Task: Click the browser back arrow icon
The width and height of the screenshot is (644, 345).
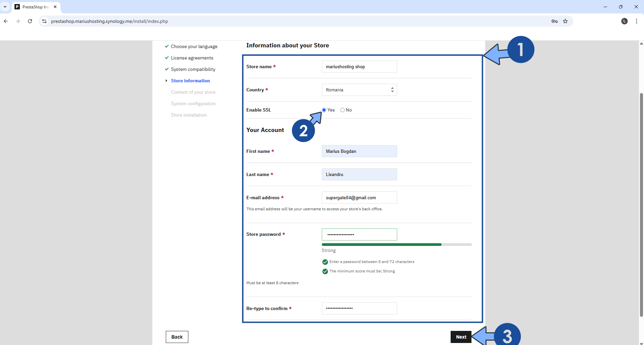Action: tap(6, 21)
